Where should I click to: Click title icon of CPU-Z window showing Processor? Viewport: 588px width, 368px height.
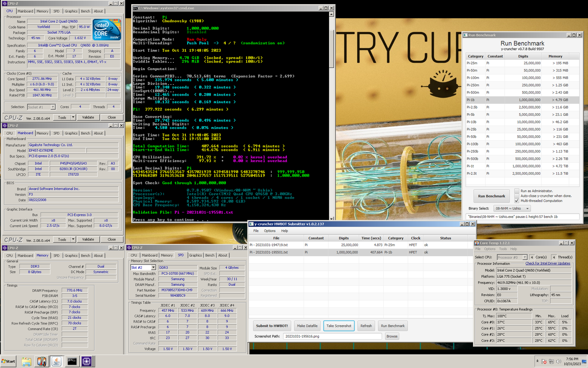5,3
